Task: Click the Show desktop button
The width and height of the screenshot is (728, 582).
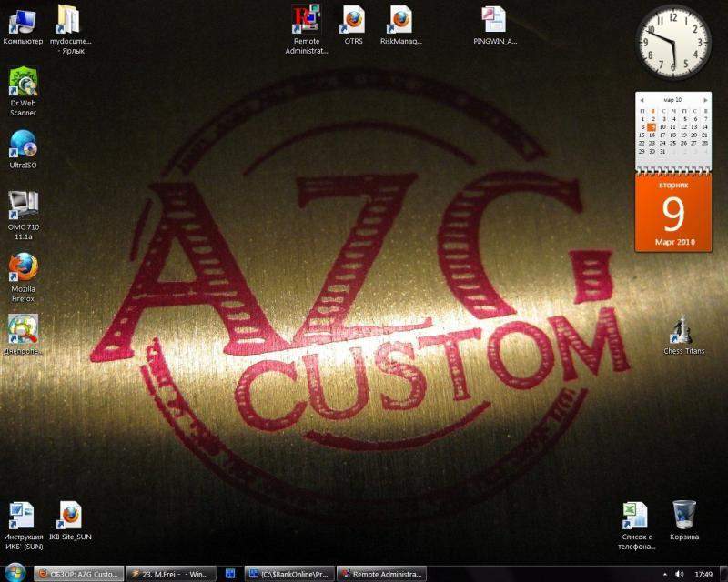Action: [723, 574]
